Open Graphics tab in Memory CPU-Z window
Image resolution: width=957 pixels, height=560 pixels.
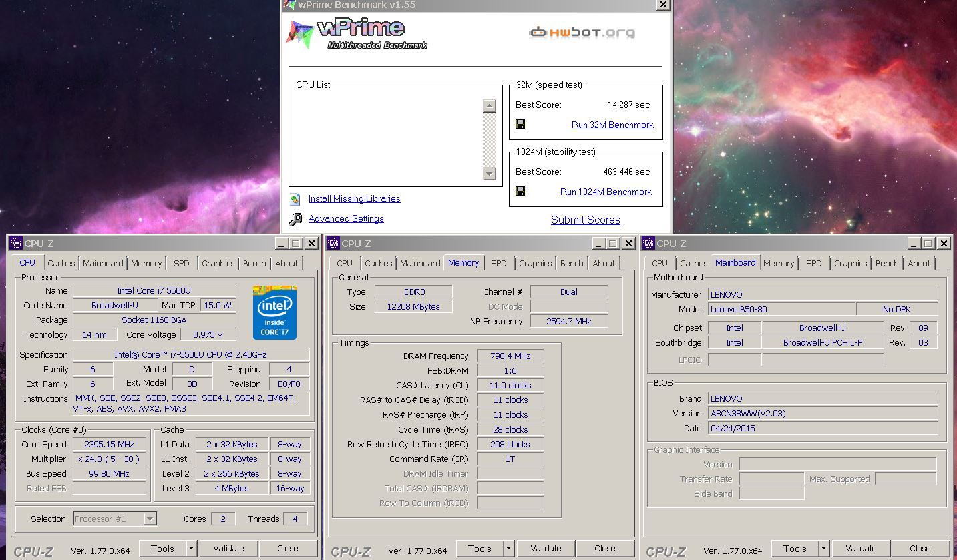pyautogui.click(x=536, y=263)
